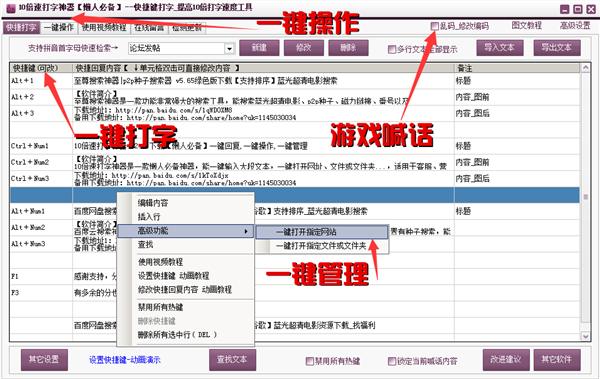Screen dimensions: 600x379
Task: Select the Alt+Num2 hotkey cell
Action: (x=41, y=227)
